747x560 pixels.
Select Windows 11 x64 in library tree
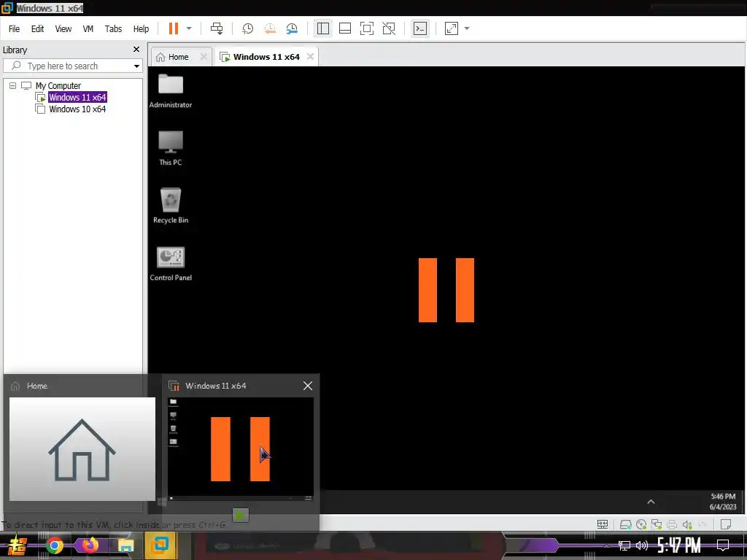[77, 97]
